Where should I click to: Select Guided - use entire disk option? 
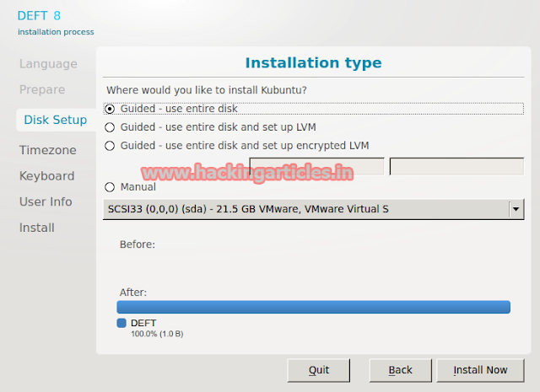(110, 109)
